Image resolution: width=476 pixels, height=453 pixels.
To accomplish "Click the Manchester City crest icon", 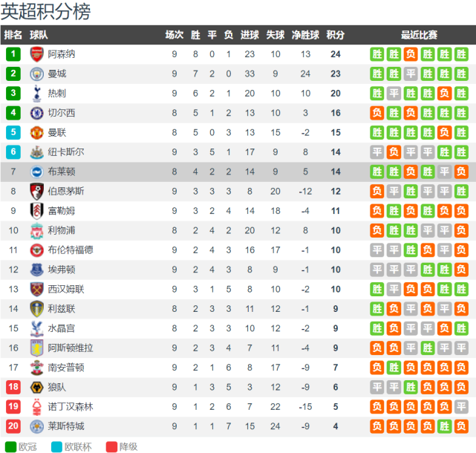I will tap(36, 74).
